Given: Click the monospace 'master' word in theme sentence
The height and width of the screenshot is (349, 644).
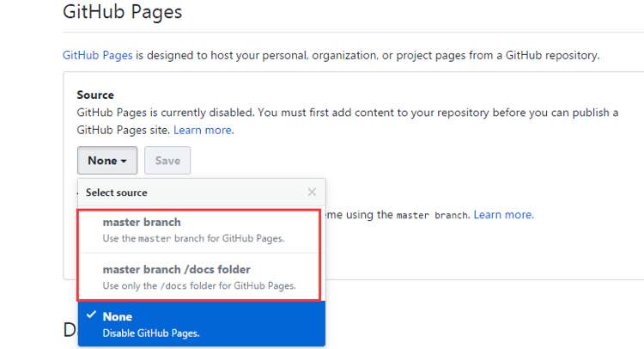Looking at the screenshot, I should coord(414,215).
